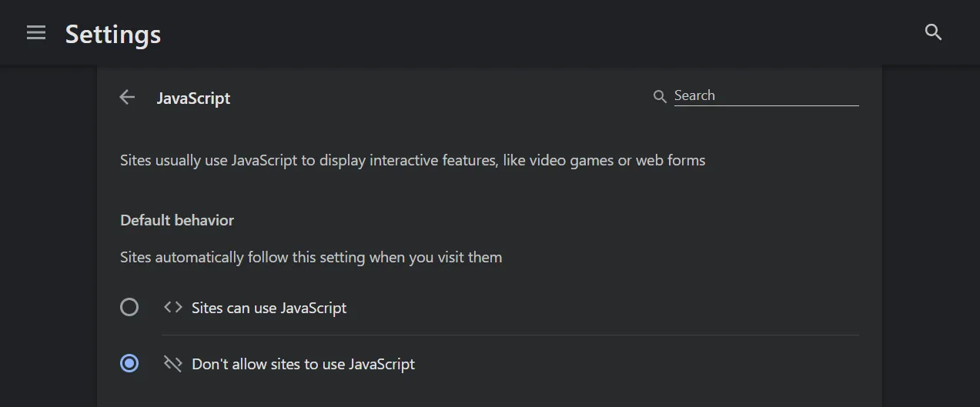Click "Sites automatically follow this setting" text

[x=243, y=257]
